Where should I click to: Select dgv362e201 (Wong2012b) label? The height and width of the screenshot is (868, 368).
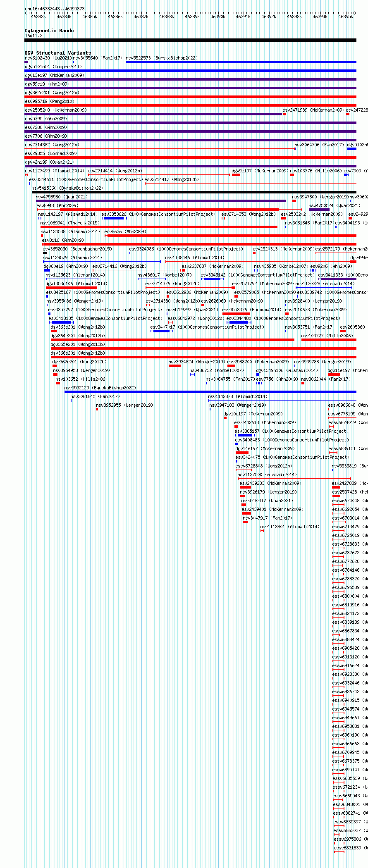pos(52,93)
